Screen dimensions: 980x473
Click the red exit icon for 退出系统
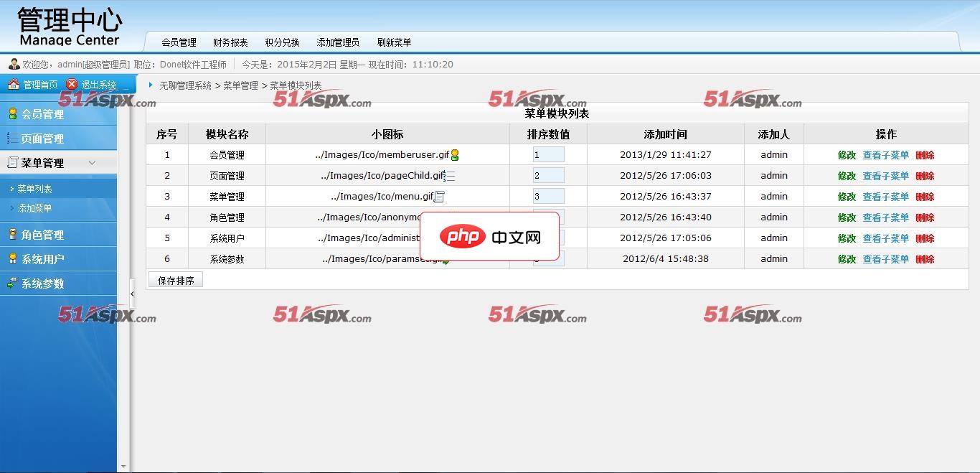point(72,85)
